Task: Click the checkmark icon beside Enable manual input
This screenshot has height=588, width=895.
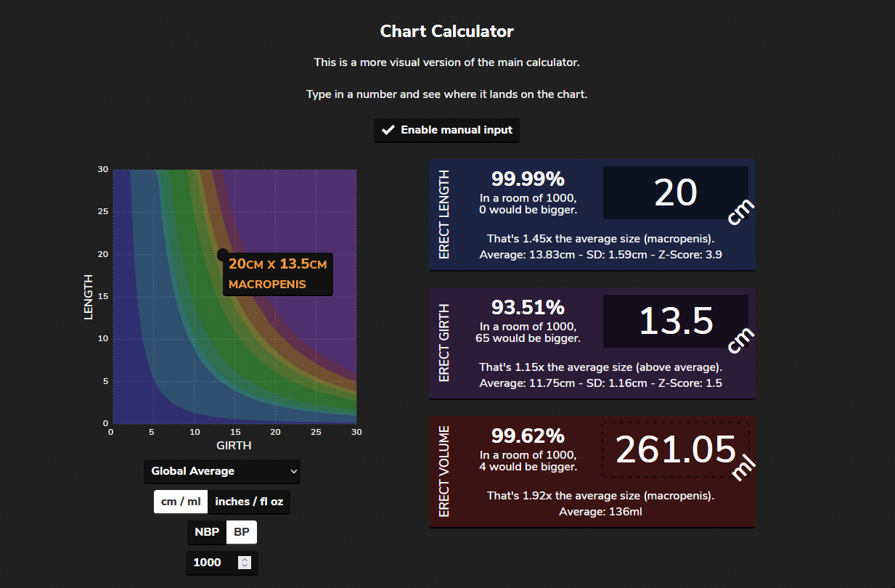Action: click(x=388, y=131)
